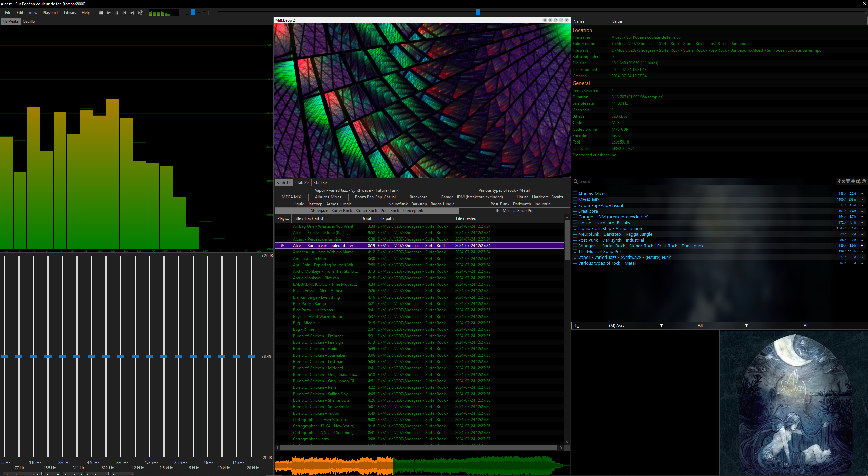Open playlist manager settings gears icon

pos(858,182)
